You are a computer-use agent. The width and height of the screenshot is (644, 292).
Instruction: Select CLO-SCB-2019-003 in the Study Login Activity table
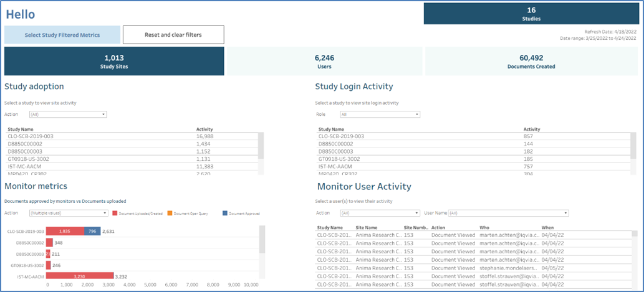pyautogui.click(x=341, y=136)
